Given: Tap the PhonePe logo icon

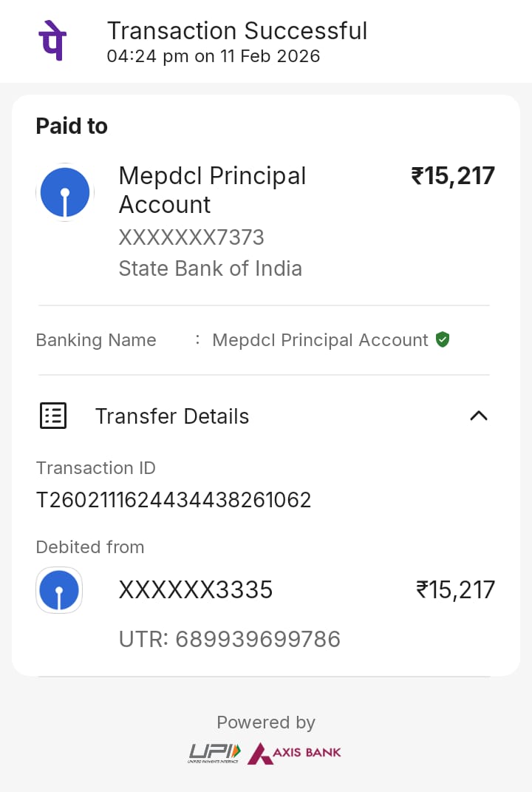Looking at the screenshot, I should click(x=52, y=41).
